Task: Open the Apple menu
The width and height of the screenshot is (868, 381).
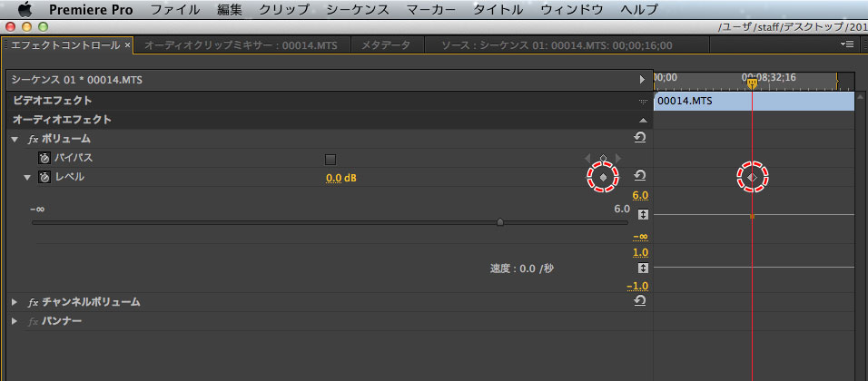Action: point(25,9)
